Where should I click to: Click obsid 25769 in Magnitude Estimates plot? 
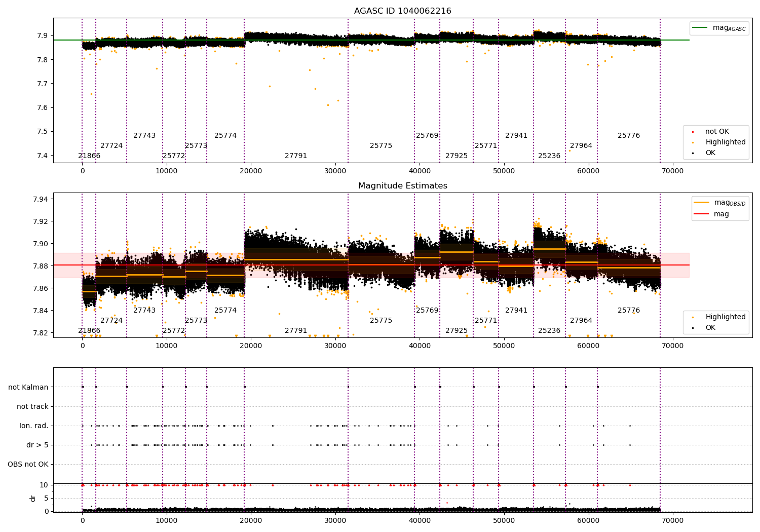pyautogui.click(x=427, y=311)
